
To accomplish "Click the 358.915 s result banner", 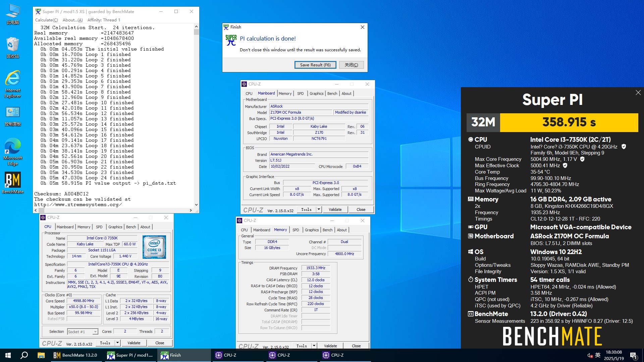I will tap(569, 122).
